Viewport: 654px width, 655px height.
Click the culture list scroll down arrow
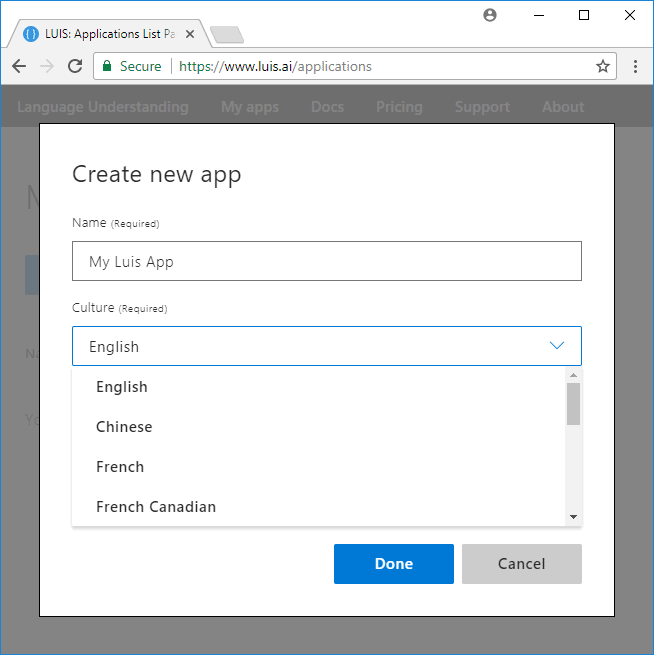[x=573, y=517]
